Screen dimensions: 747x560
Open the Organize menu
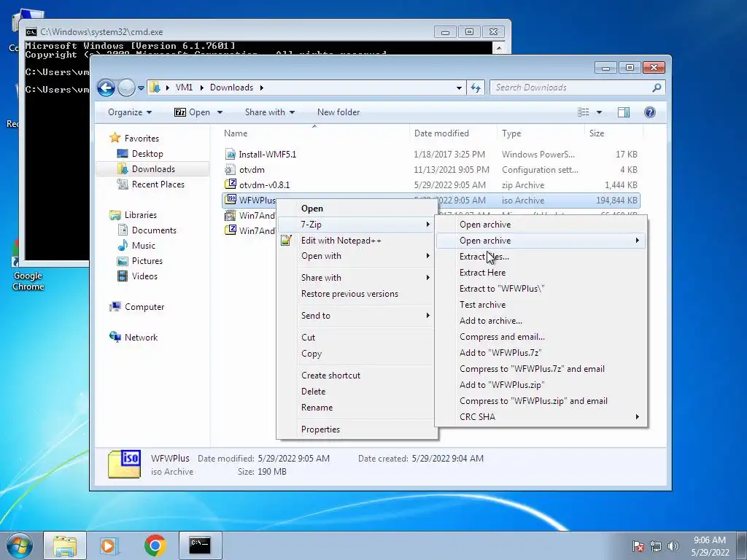pos(130,112)
